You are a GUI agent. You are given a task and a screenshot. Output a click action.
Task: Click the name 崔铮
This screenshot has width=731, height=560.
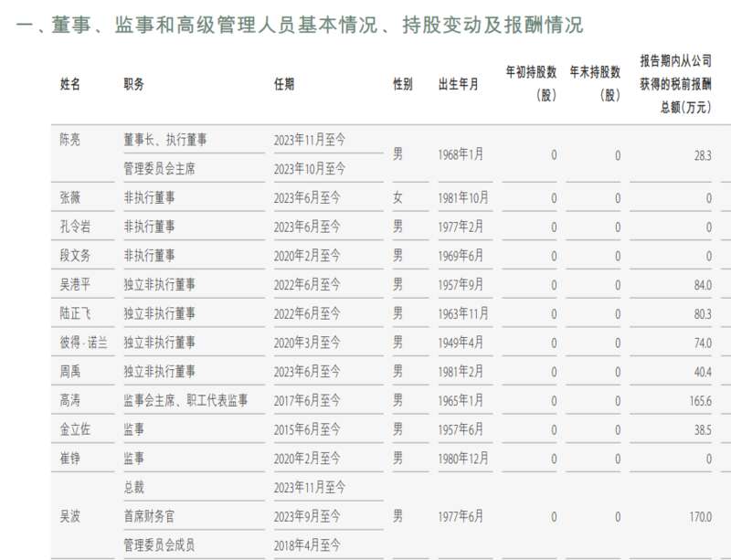[70, 458]
